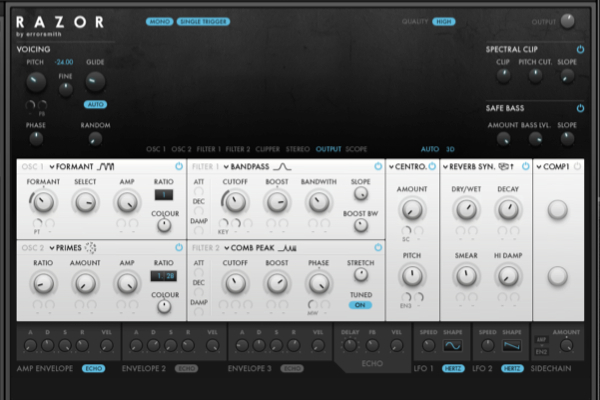Click LFO 1 HERTZ button
This screenshot has height=400, width=600.
pos(453,369)
